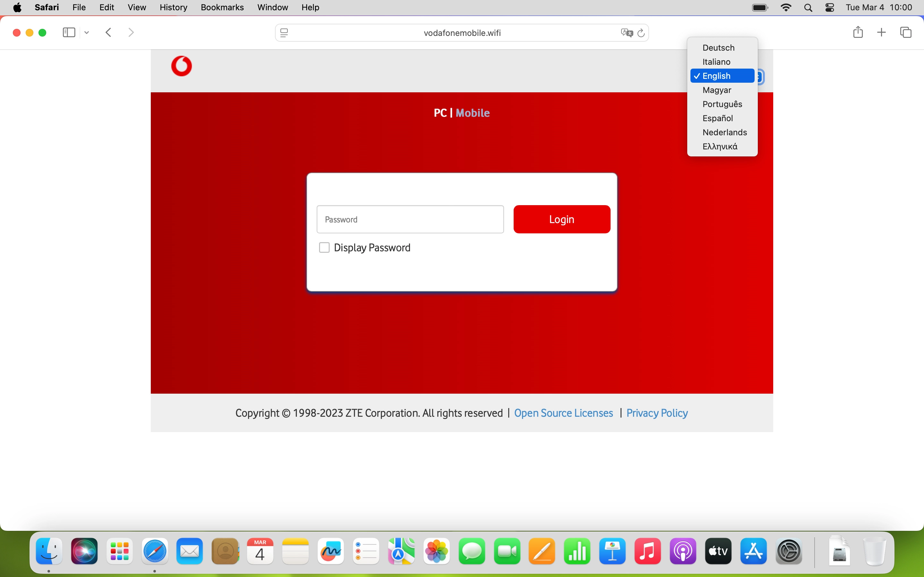924x577 pixels.
Task: Click the Safari translate icon in address bar
Action: (627, 33)
